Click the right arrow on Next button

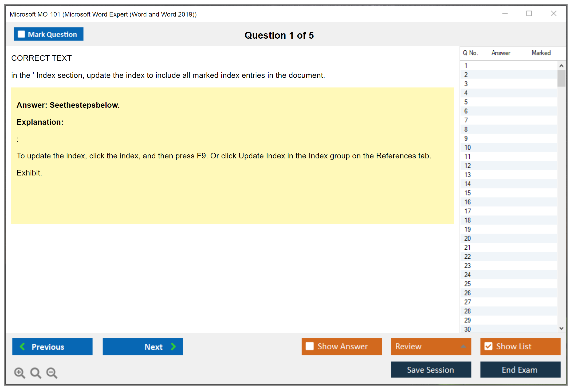click(x=173, y=346)
